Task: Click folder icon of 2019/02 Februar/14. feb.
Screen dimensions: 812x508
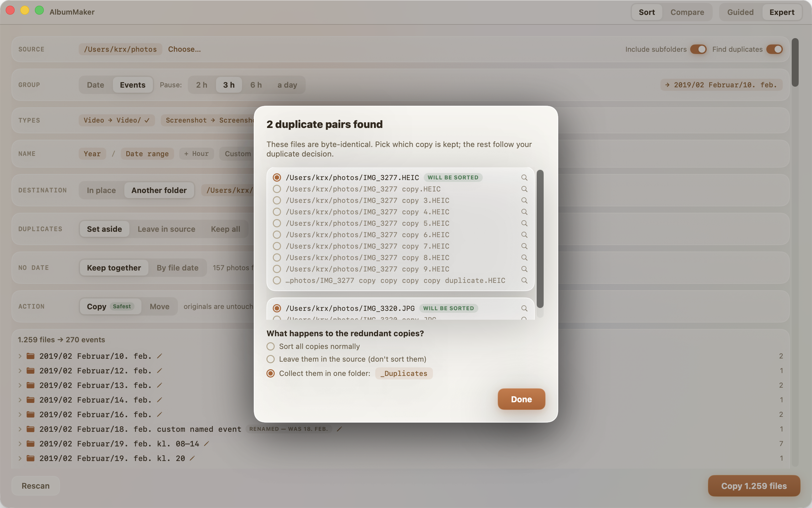Action: click(x=30, y=399)
